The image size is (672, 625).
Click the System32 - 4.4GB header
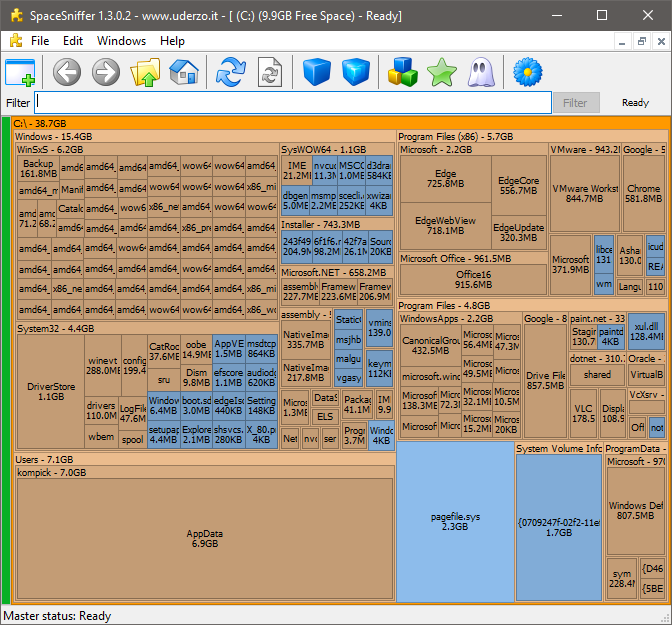(147, 329)
